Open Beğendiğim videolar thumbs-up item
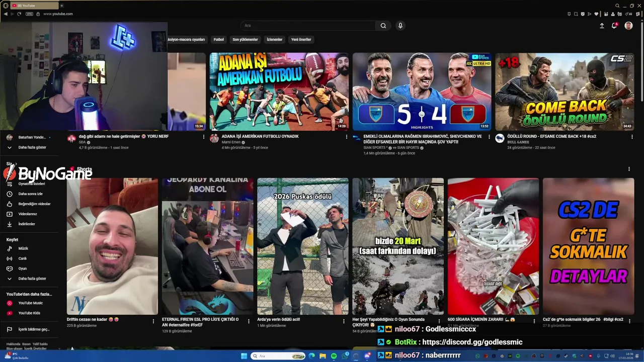 (29, 204)
